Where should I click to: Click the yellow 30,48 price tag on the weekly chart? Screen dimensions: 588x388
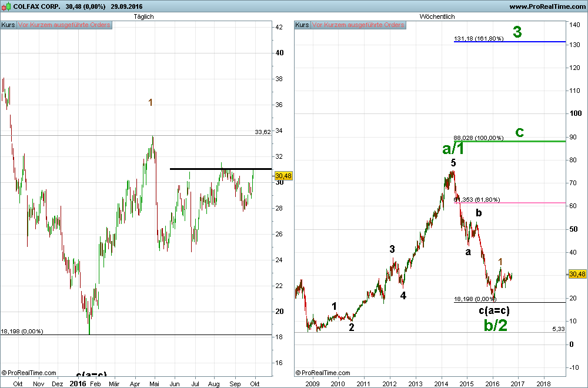576,274
